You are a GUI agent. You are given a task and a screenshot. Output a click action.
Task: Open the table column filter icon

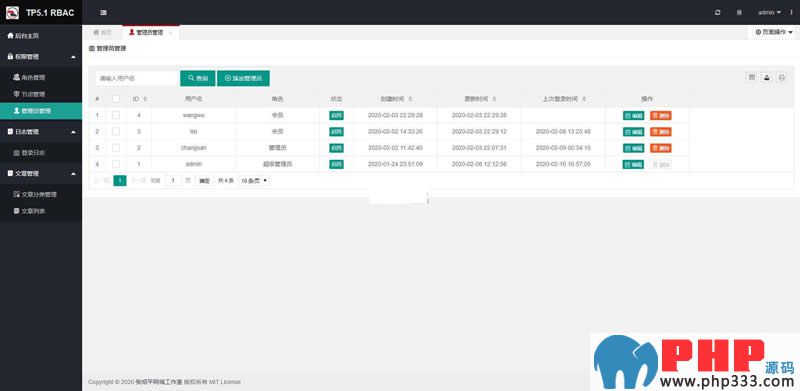coord(751,77)
